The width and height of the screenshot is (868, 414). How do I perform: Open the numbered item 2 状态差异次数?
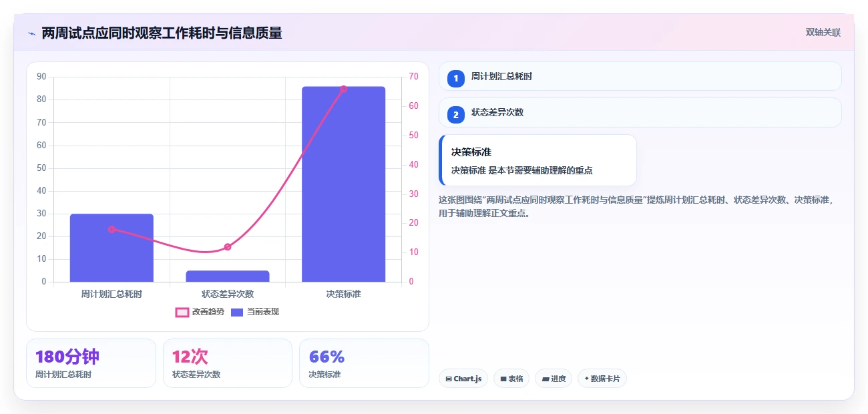click(x=640, y=112)
